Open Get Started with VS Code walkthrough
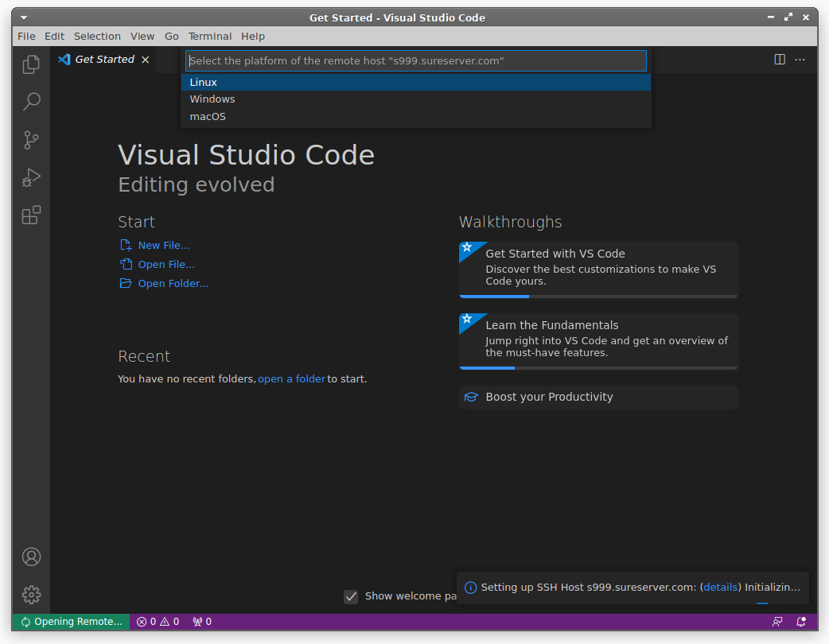The height and width of the screenshot is (644, 829). 598,269
